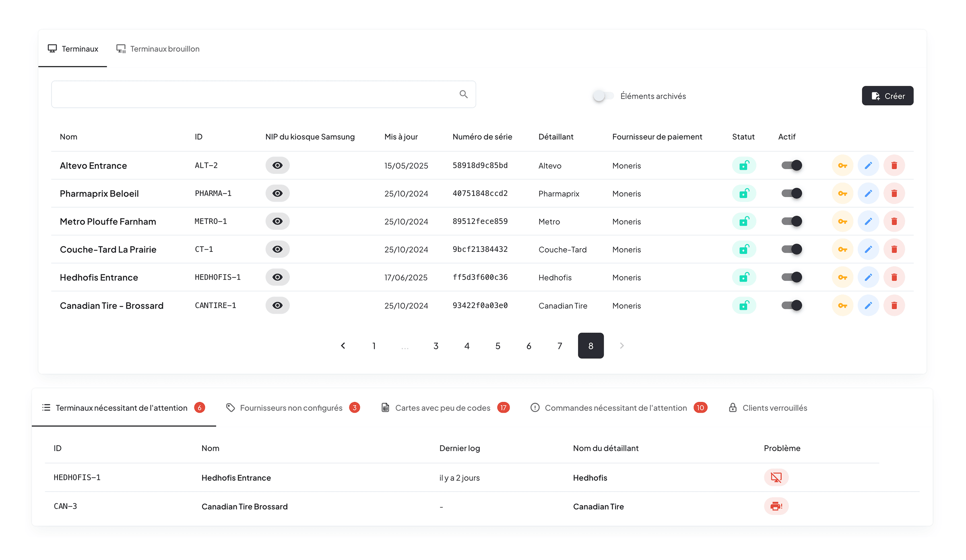
Task: Delete the Canadian Tire - Brossard terminal
Action: pyautogui.click(x=894, y=305)
